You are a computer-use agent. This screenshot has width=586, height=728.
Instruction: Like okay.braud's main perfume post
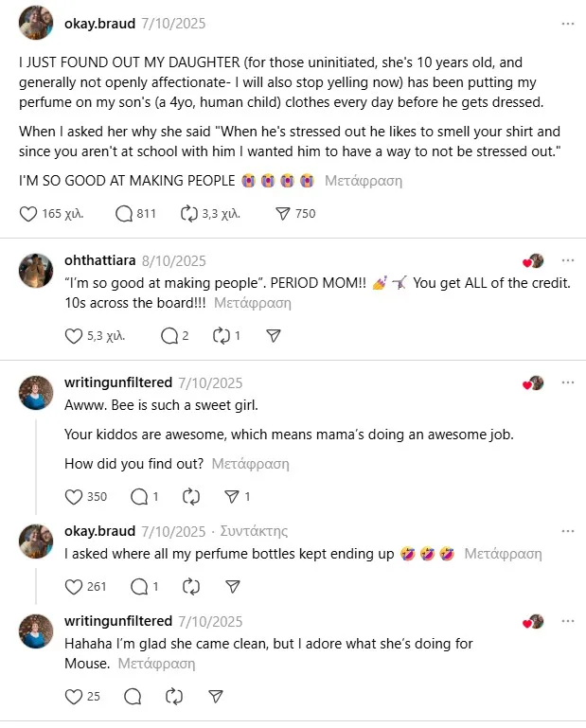point(29,214)
